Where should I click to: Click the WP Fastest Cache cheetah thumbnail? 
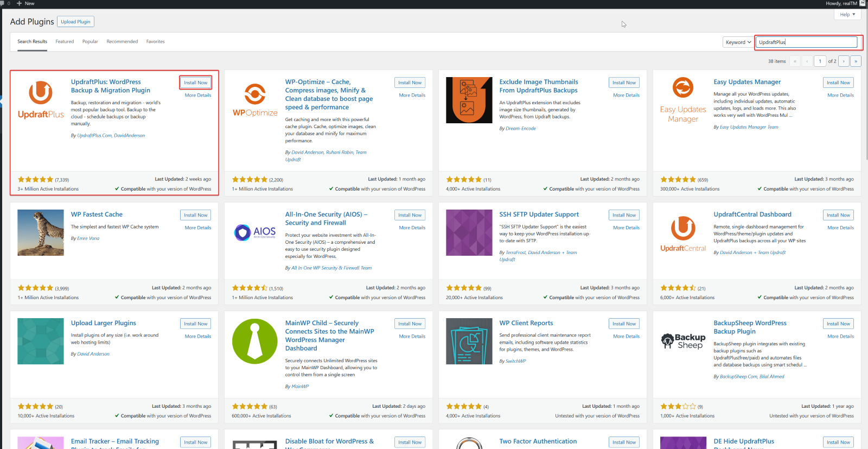click(x=41, y=232)
